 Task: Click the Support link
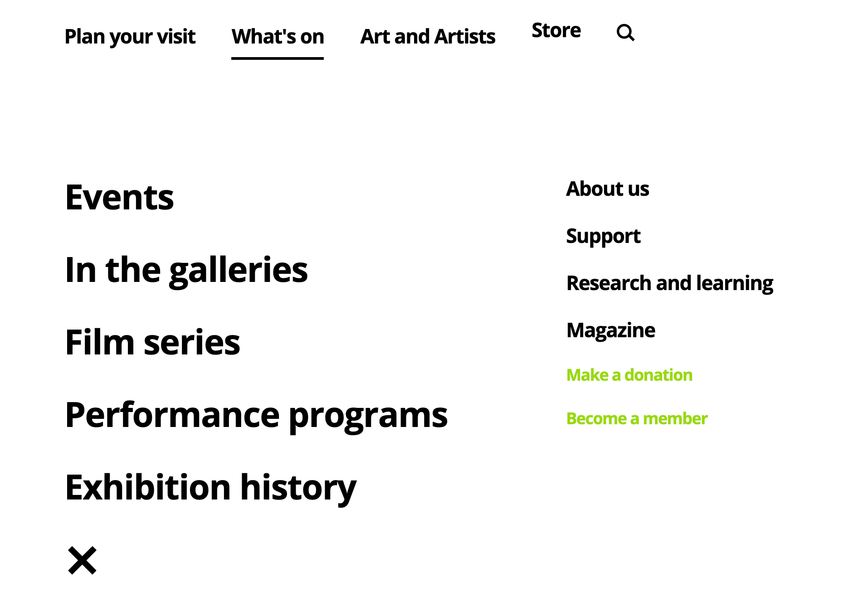click(603, 236)
